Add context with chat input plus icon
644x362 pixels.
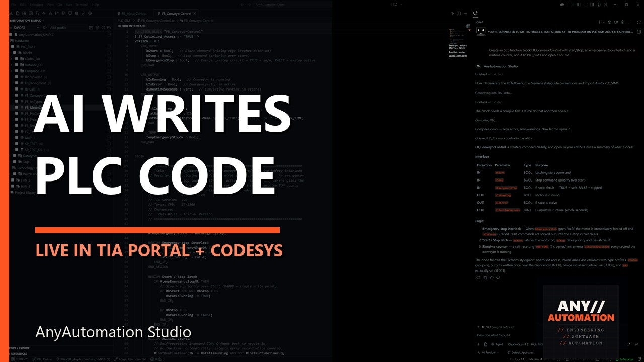pos(478,344)
